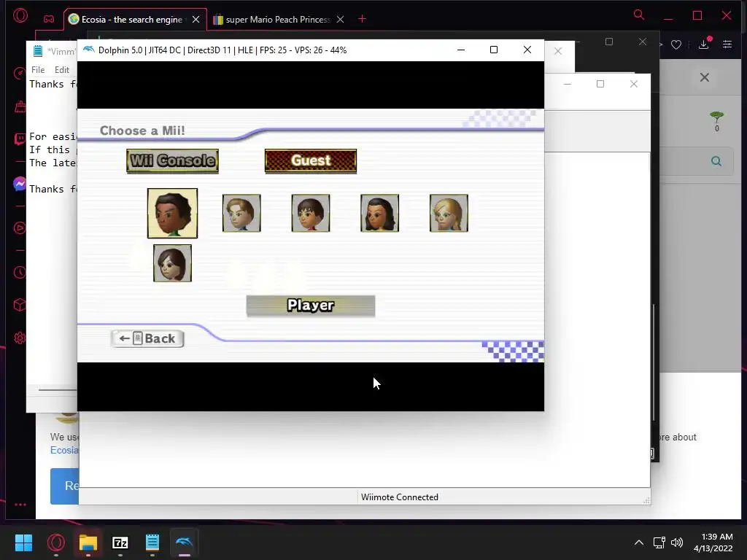Click the vertical scrollbar in background window
Screen dimensions: 747x560
tap(654, 362)
